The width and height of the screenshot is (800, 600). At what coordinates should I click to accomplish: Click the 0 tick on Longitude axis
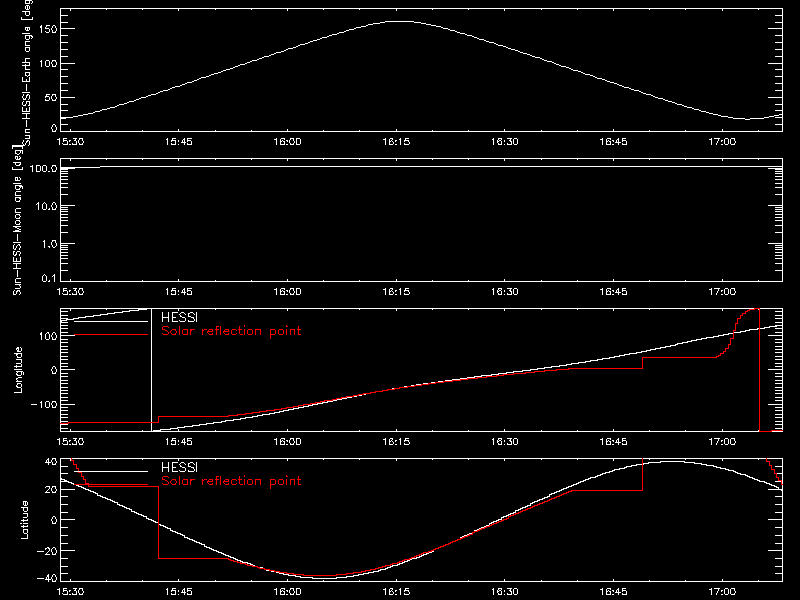[54, 370]
